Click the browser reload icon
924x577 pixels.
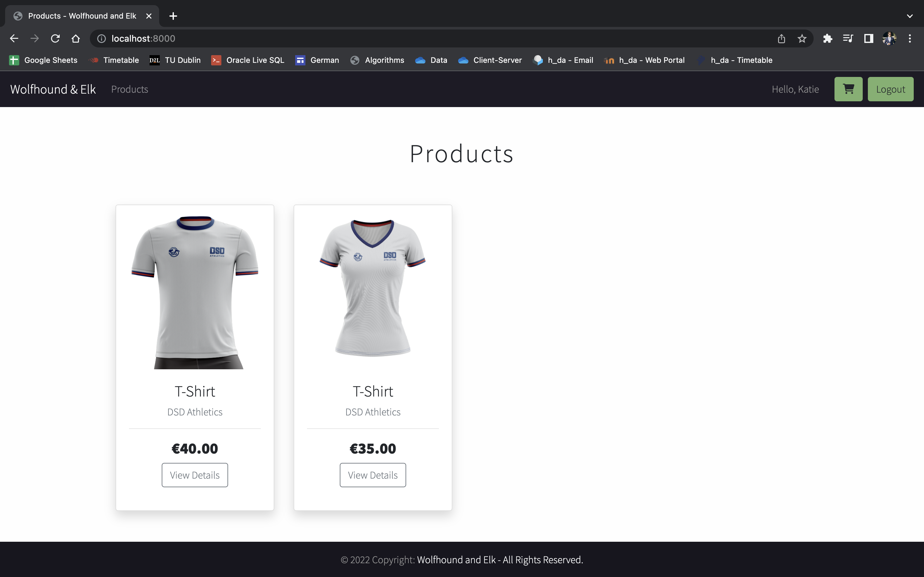pos(56,38)
